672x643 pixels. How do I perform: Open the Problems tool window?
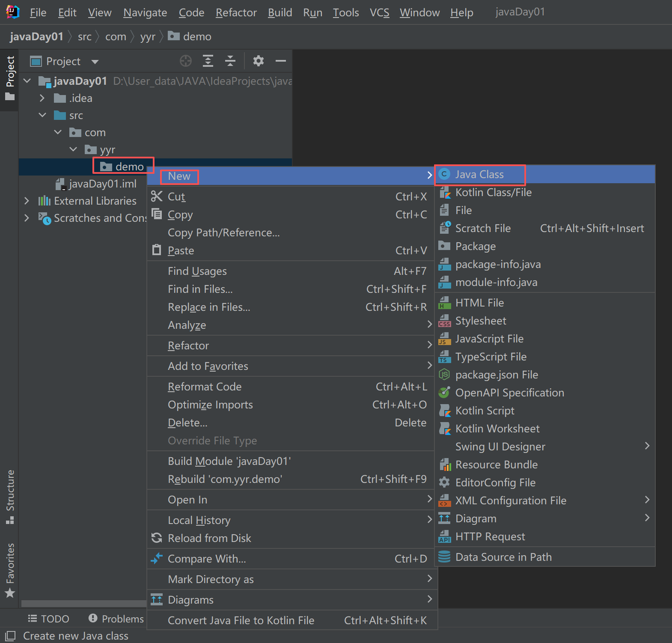click(116, 619)
